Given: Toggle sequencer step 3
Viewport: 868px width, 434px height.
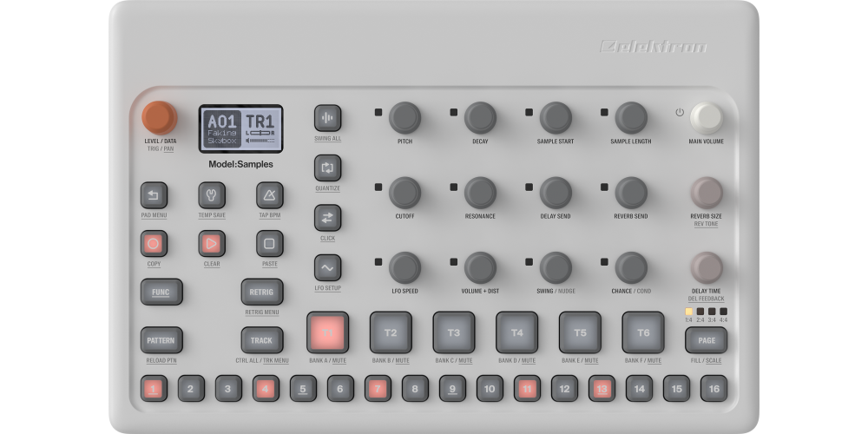Looking at the screenshot, I should pyautogui.click(x=228, y=389).
